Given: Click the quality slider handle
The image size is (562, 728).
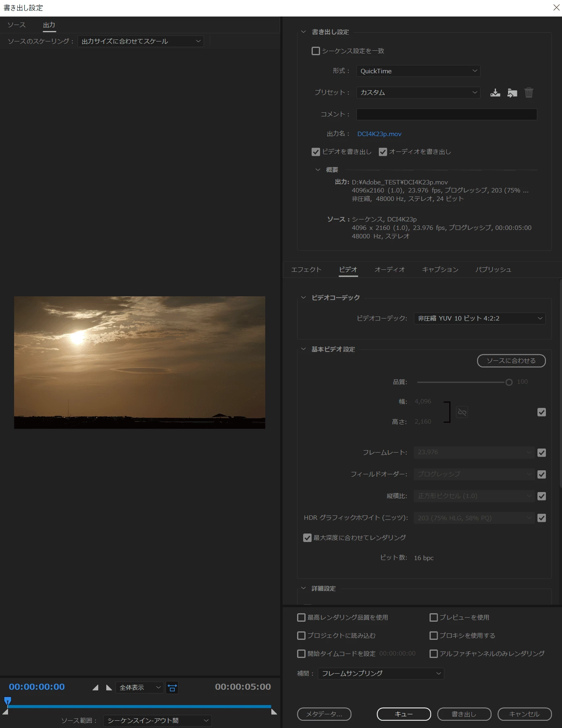Looking at the screenshot, I should [x=509, y=382].
